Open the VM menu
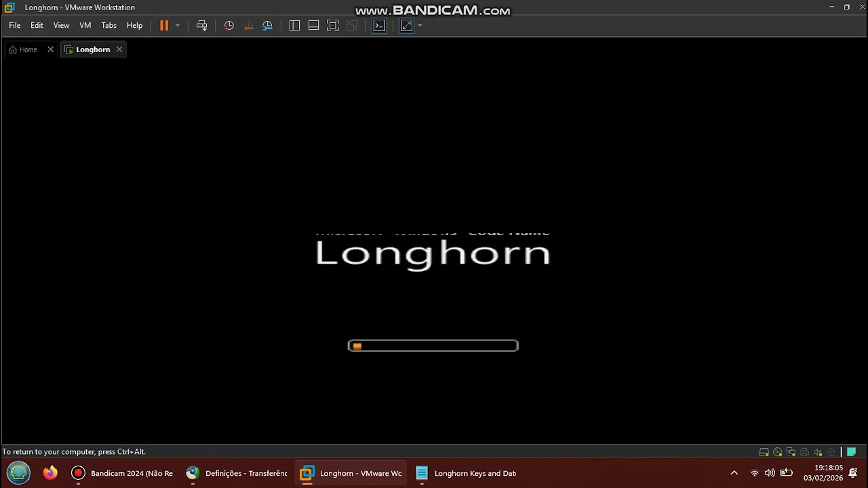Screen dimensions: 868x488 coord(85,25)
